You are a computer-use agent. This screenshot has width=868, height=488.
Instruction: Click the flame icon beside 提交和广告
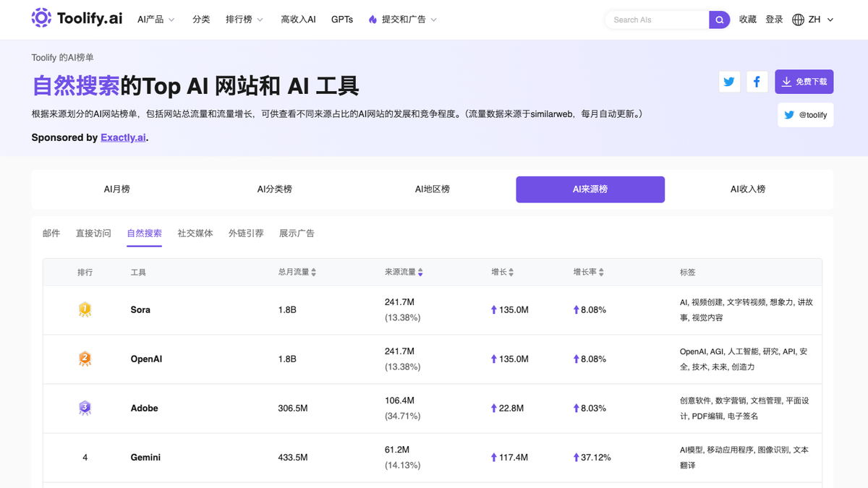tap(373, 20)
